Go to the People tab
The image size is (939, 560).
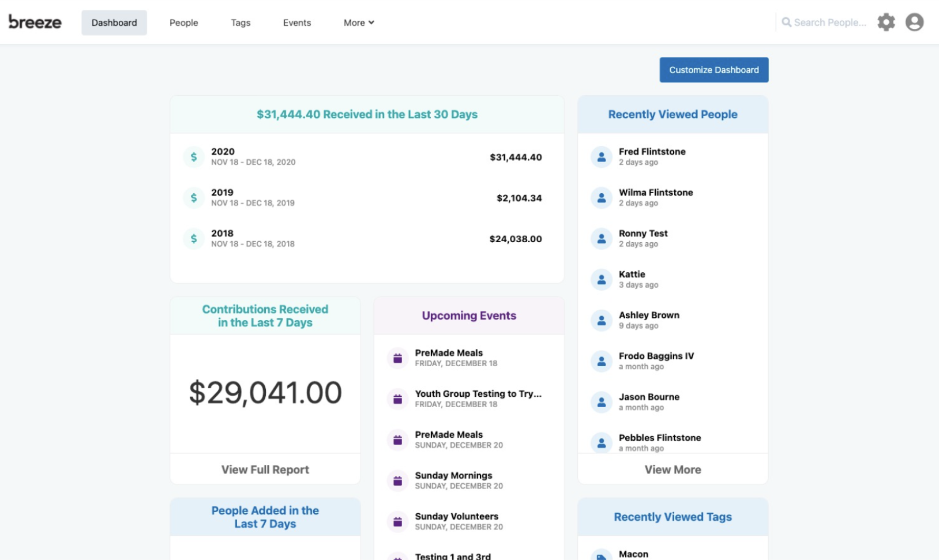(x=183, y=22)
